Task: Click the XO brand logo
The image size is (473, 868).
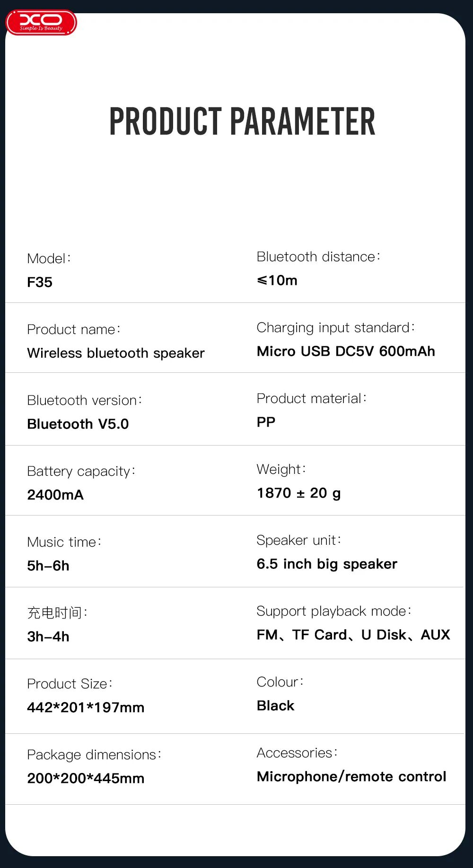Action: pyautogui.click(x=41, y=22)
